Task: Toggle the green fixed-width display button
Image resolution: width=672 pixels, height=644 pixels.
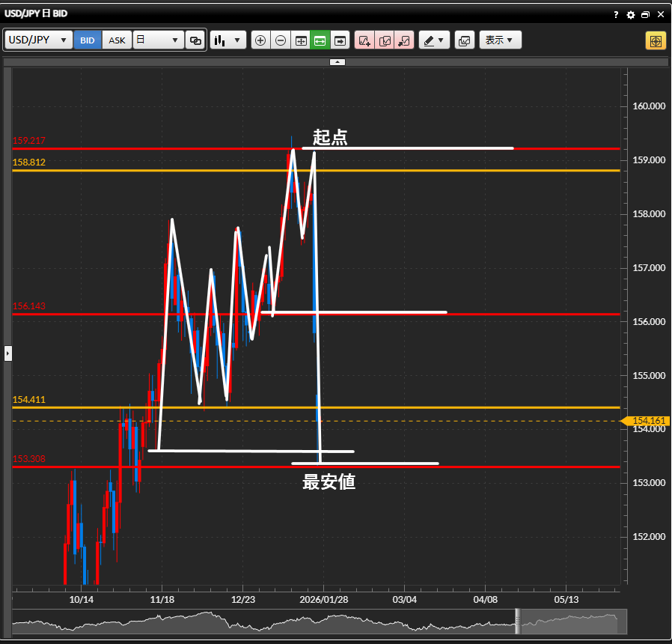Action: (x=320, y=40)
